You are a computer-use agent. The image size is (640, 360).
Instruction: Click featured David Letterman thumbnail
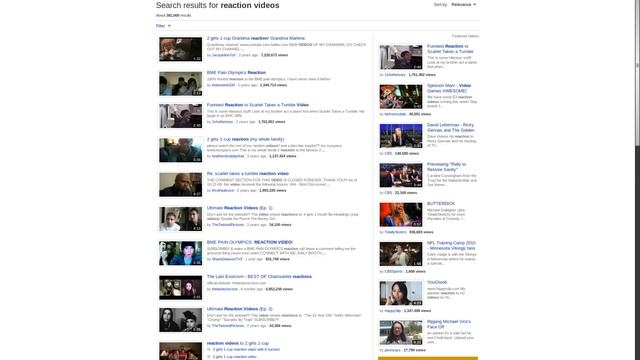401,136
